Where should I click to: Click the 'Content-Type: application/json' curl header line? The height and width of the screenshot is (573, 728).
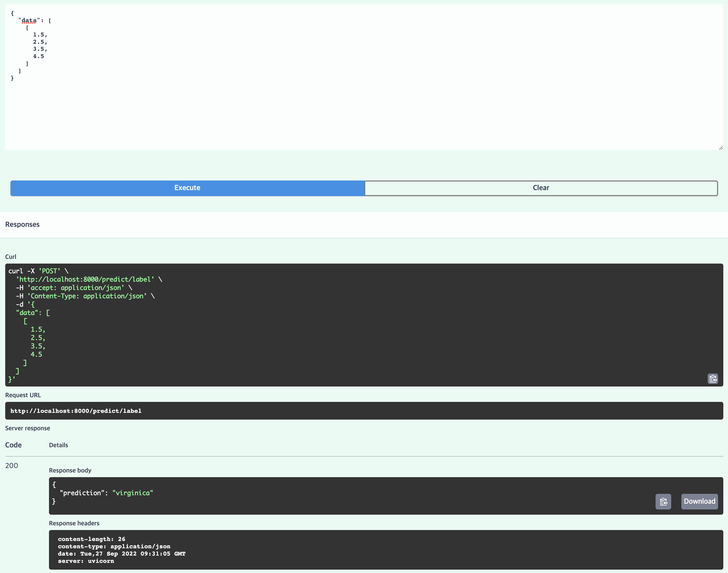point(87,296)
